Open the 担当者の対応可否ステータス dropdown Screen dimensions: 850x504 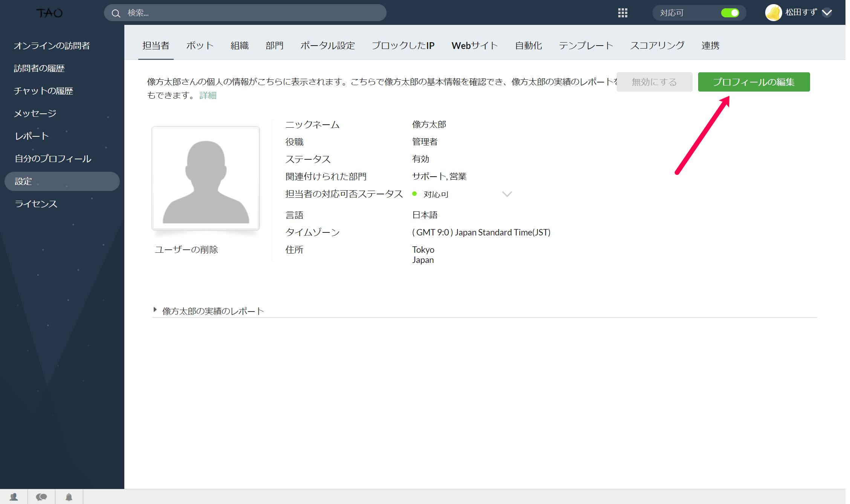click(x=507, y=194)
